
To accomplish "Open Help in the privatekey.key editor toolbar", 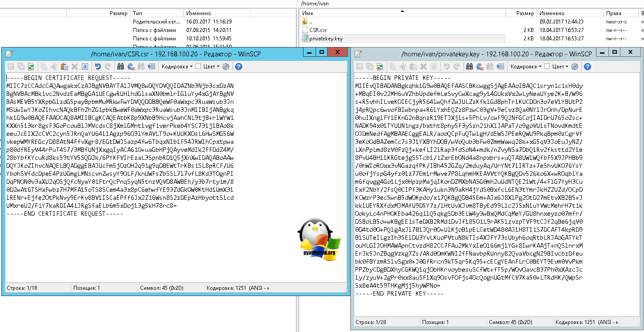I will click(588, 67).
